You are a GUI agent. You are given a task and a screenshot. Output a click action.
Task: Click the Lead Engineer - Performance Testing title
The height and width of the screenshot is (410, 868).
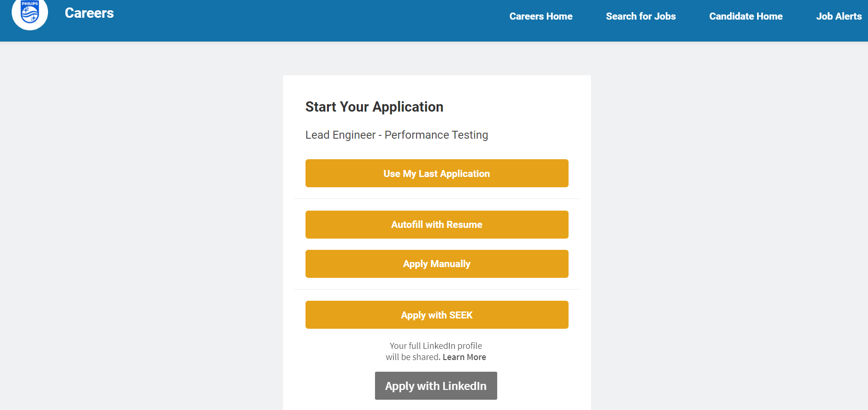[396, 135]
